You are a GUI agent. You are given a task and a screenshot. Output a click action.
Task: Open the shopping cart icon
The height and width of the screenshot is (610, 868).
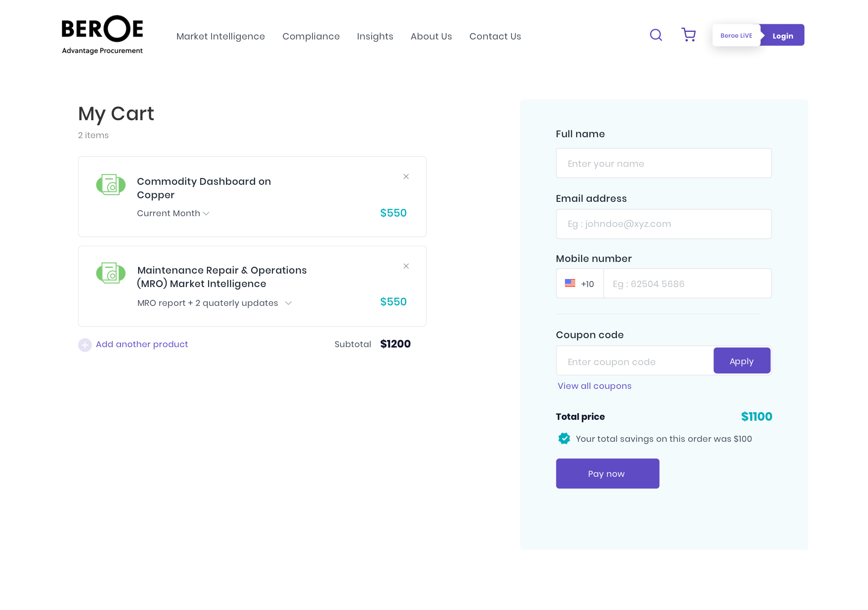tap(688, 35)
